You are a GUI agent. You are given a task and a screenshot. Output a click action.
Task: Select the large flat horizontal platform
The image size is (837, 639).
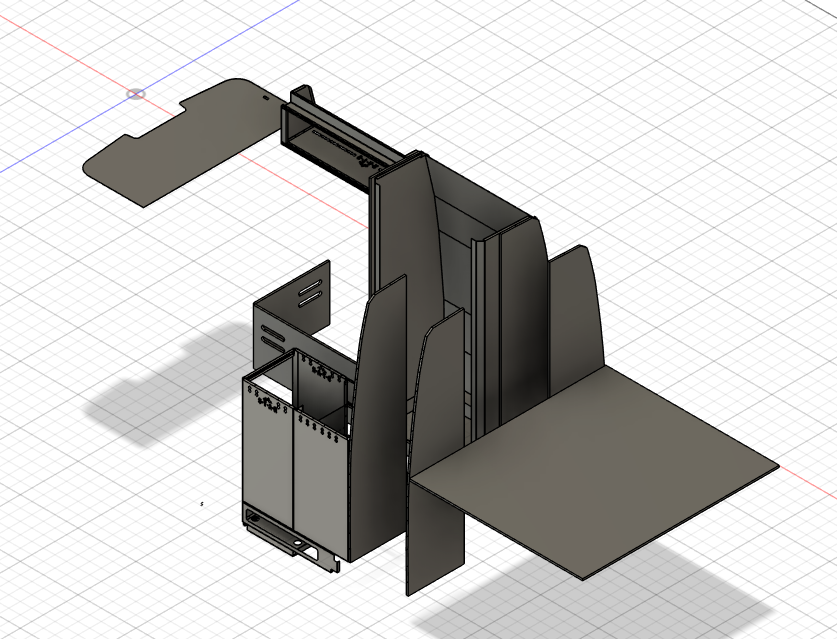click(600, 470)
